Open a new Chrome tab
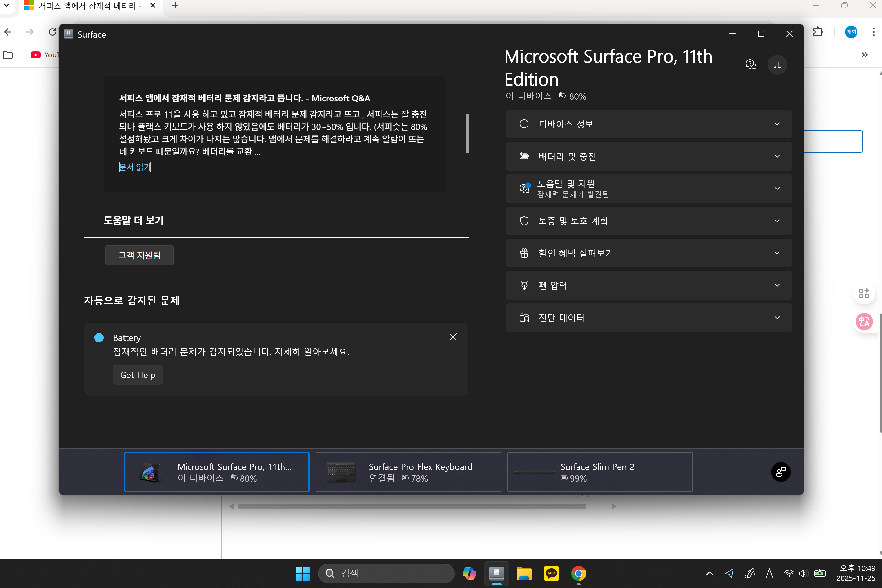The height and width of the screenshot is (588, 882). point(175,5)
